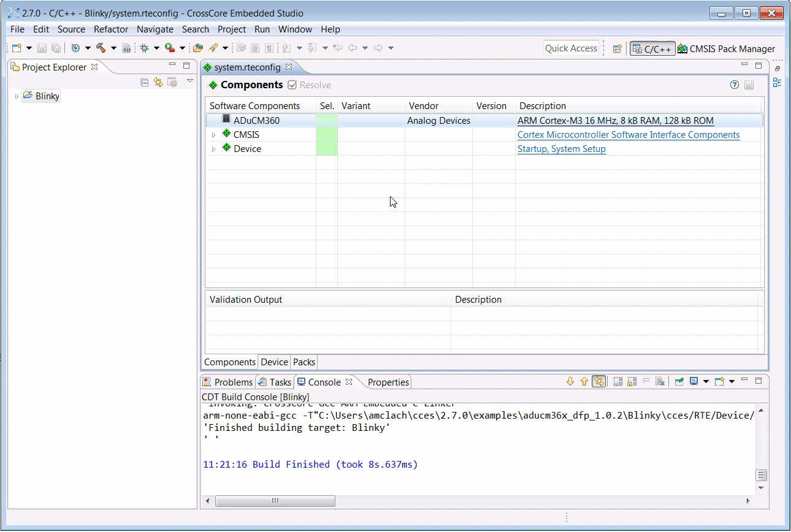Image resolution: width=791 pixels, height=532 pixels.
Task: Switch to the Device tab
Action: (274, 362)
